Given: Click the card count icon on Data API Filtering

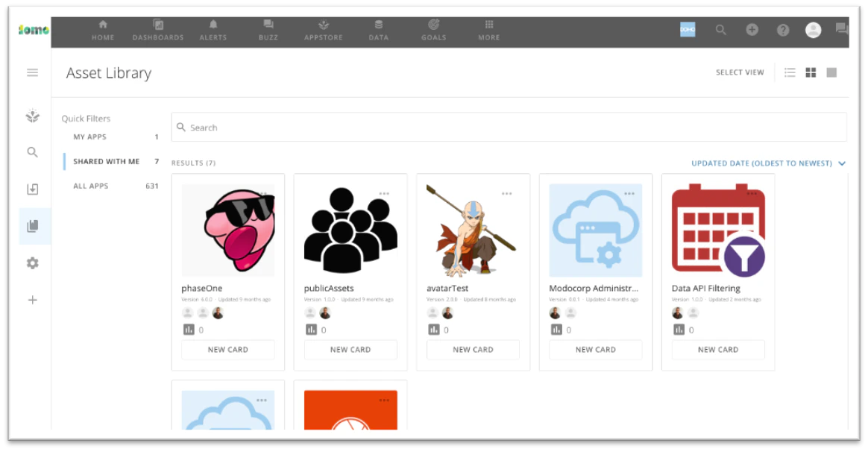Looking at the screenshot, I should point(679,330).
